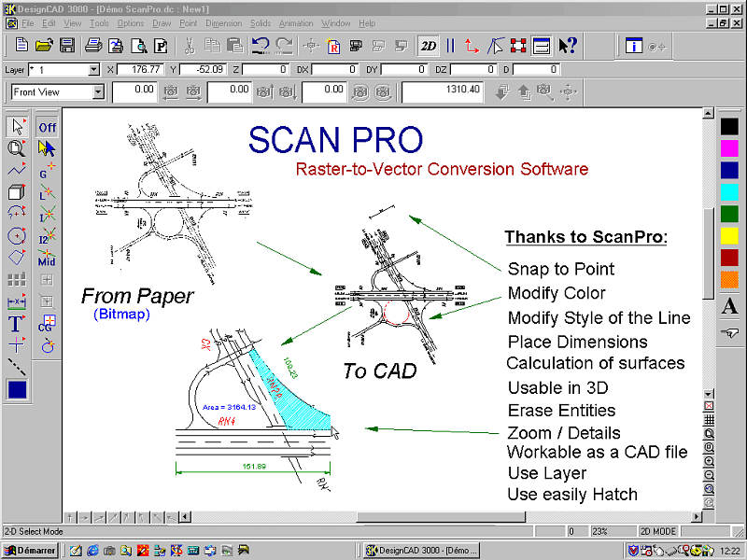Open print preview magnifier page icon

point(139,46)
